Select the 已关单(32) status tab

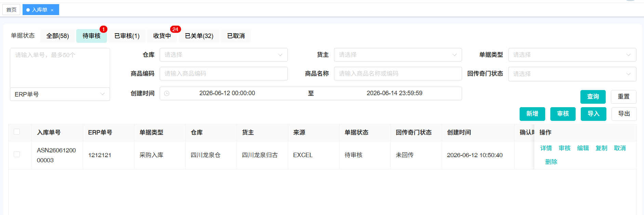click(x=199, y=36)
